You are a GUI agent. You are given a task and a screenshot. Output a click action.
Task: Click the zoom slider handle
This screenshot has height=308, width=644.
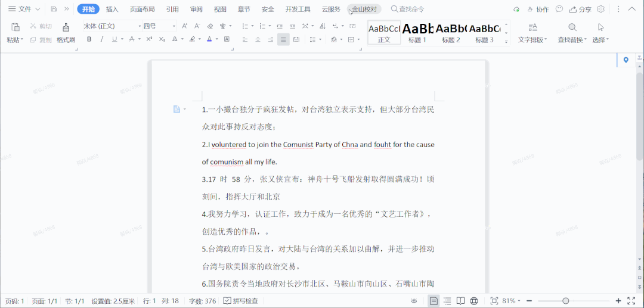pos(565,301)
